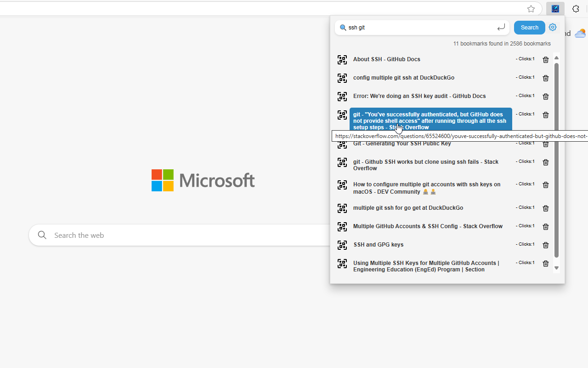This screenshot has width=588, height=368.
Task: Open 'config multiple git ssh at DuckDuckGo' bookmark
Action: pos(404,78)
